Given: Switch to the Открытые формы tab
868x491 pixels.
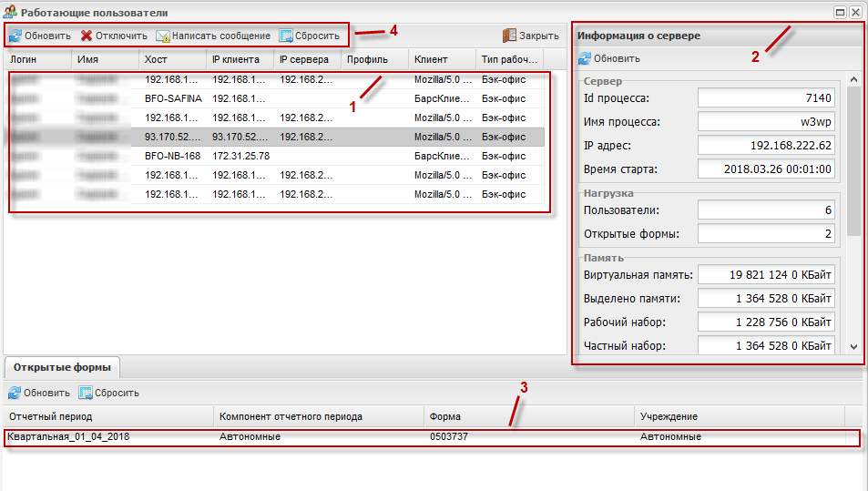Looking at the screenshot, I should pos(63,367).
